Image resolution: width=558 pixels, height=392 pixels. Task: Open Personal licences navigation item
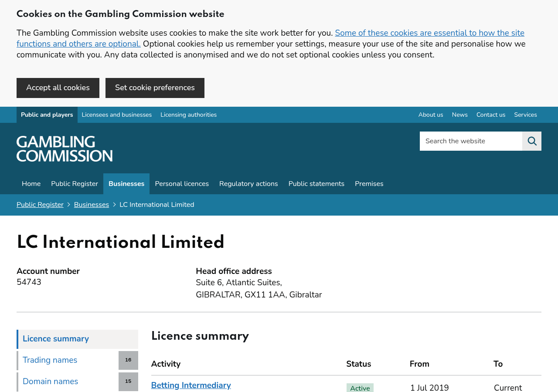coord(182,184)
